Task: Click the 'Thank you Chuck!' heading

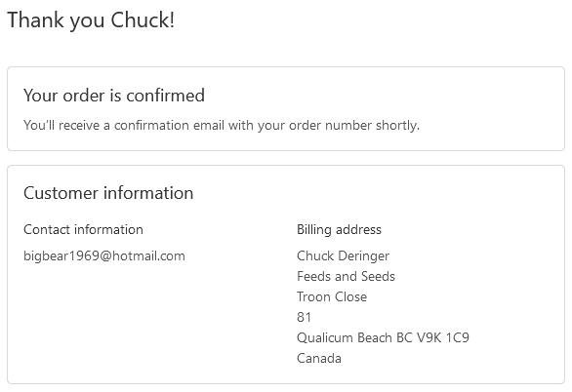Action: pyautogui.click(x=91, y=20)
